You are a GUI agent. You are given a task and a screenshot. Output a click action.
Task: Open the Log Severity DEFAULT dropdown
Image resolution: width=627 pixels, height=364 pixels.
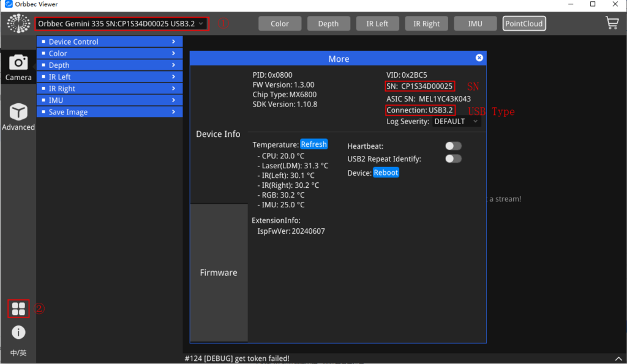pos(456,121)
